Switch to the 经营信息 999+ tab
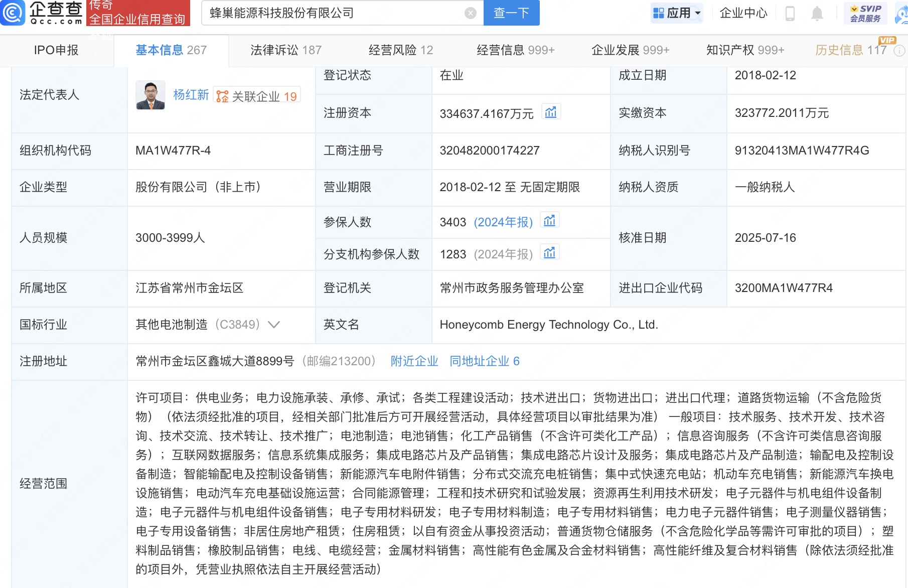Image resolution: width=908 pixels, height=588 pixels. 516,50
